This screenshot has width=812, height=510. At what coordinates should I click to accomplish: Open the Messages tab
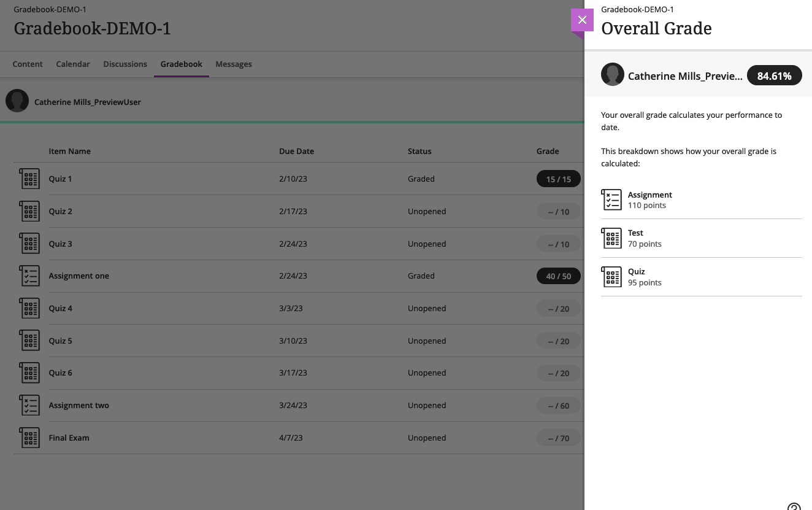[234, 64]
